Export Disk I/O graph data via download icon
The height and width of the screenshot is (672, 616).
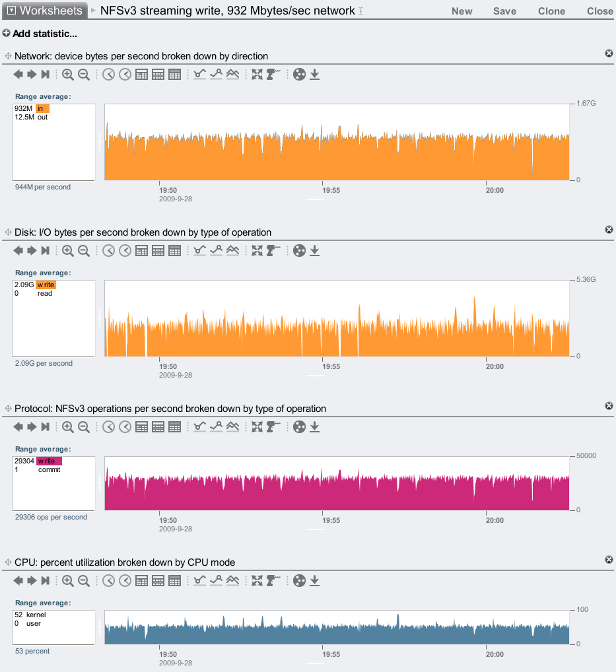315,251
